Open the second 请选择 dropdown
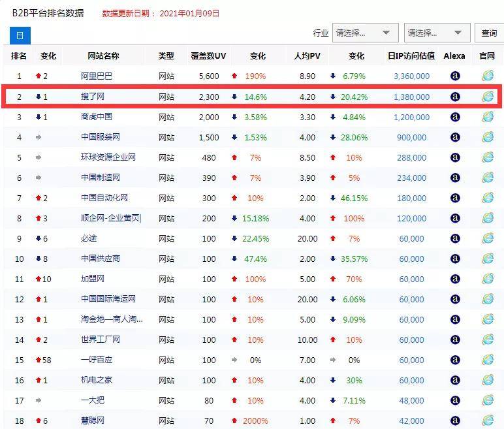This screenshot has width=504, height=429. 437,33
